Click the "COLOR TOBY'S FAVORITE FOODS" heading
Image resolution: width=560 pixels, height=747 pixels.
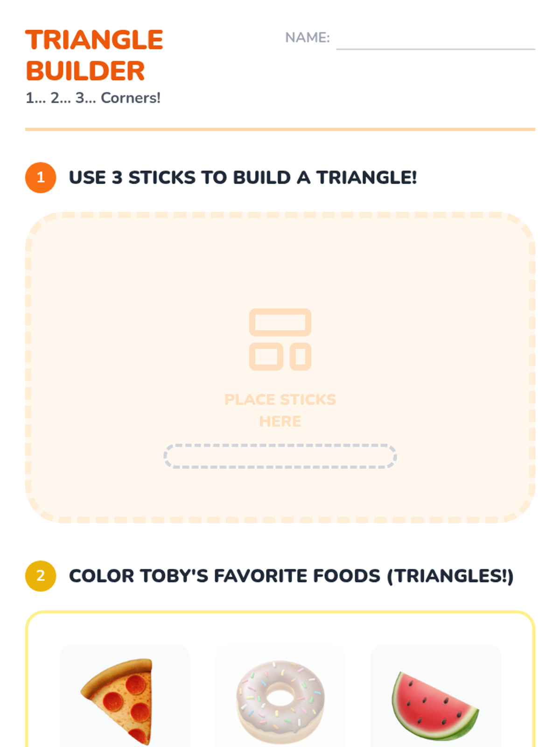pos(224,576)
